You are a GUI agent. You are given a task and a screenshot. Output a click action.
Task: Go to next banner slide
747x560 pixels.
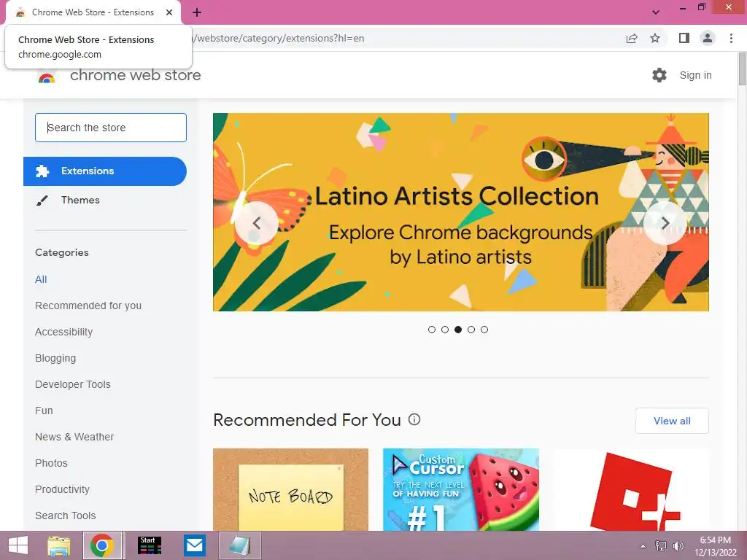point(665,223)
